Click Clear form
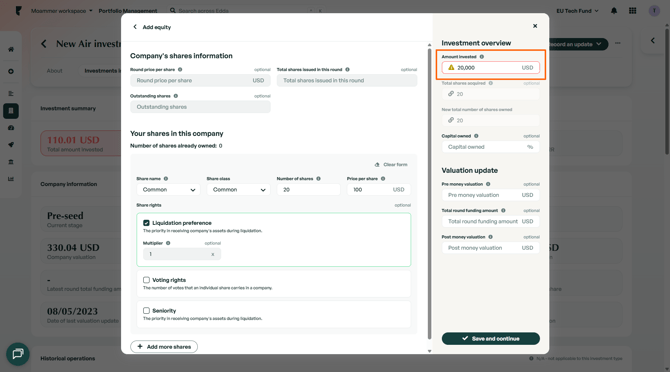670x372 pixels. tap(391, 165)
